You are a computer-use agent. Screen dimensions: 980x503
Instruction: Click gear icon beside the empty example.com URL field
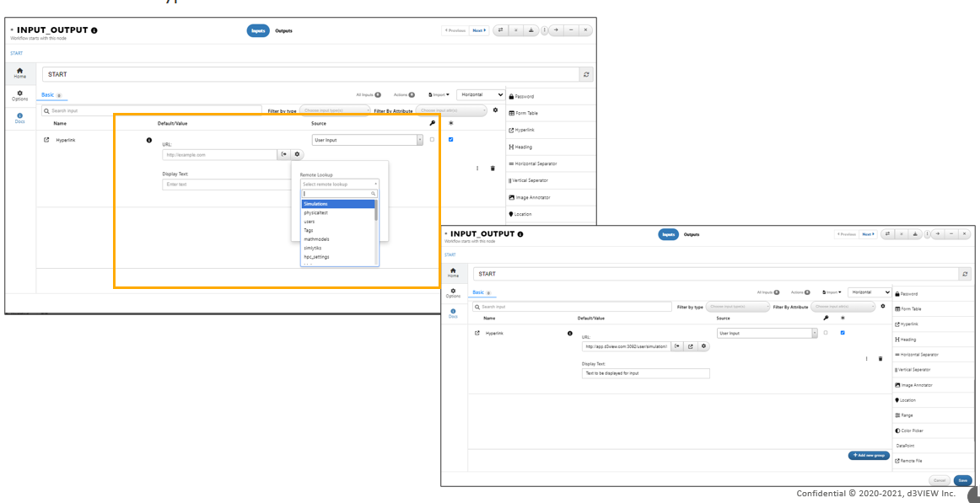point(298,154)
